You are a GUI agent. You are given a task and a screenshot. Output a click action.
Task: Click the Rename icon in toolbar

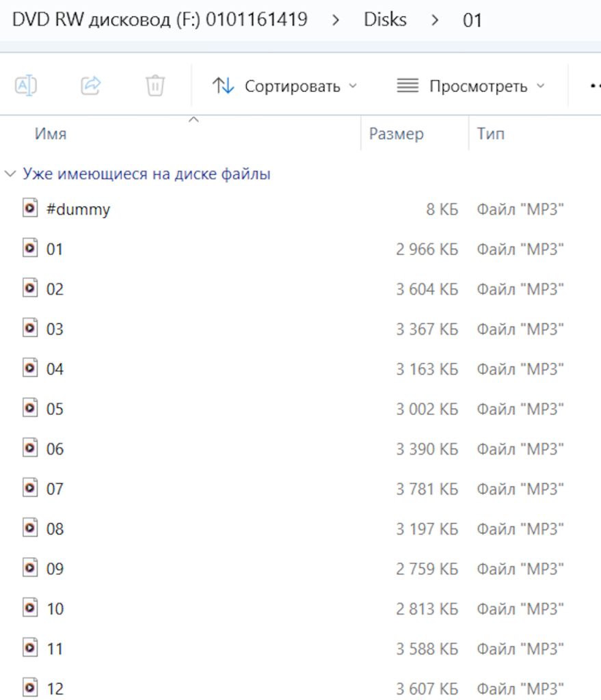[26, 85]
